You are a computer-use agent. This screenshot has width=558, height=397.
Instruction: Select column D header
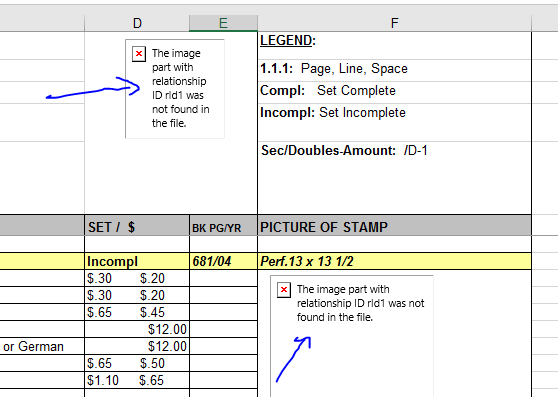click(137, 23)
